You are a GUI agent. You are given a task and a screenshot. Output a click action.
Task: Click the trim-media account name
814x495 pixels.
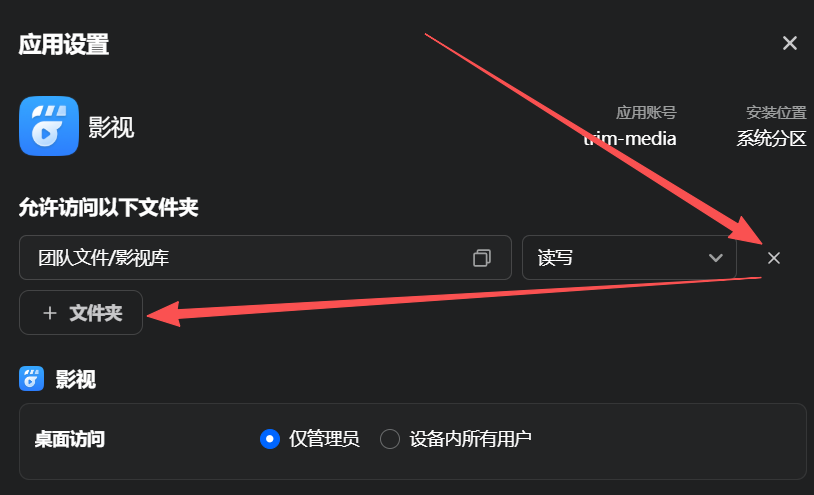click(630, 139)
